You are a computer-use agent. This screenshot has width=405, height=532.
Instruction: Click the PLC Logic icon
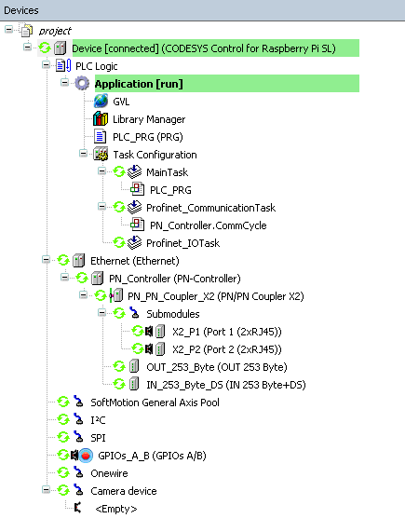click(x=63, y=65)
